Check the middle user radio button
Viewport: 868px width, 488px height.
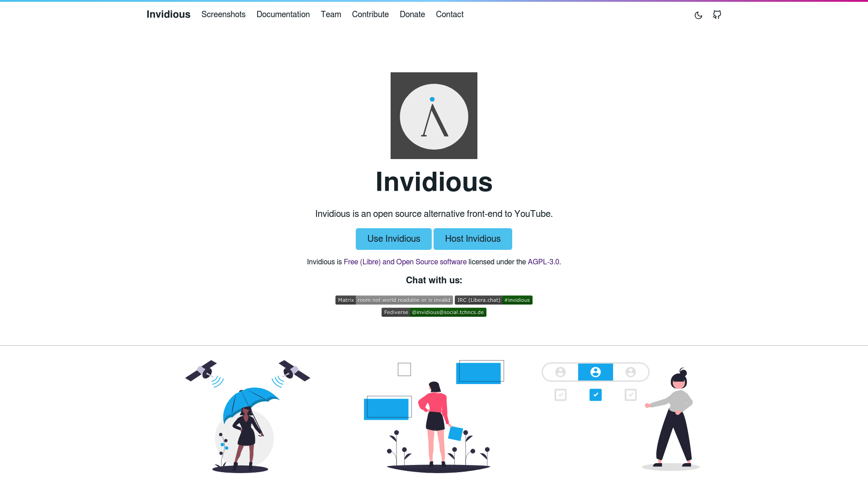pos(595,372)
